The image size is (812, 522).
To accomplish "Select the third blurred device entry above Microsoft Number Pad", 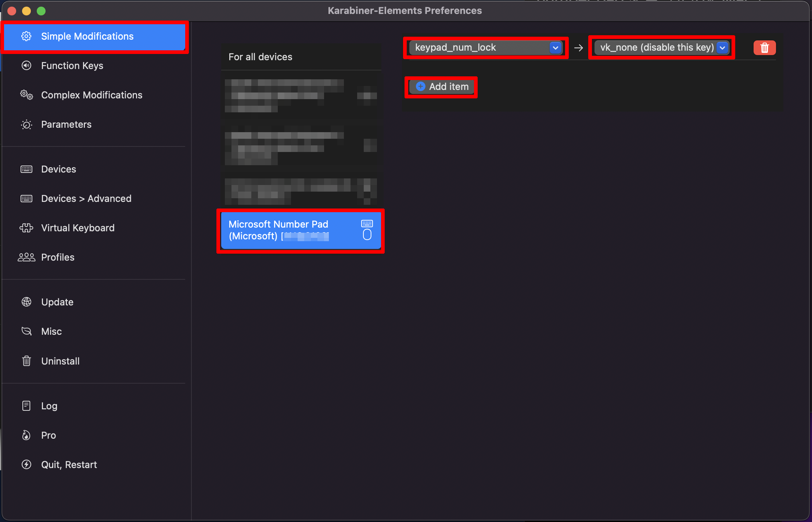I will pyautogui.click(x=301, y=192).
